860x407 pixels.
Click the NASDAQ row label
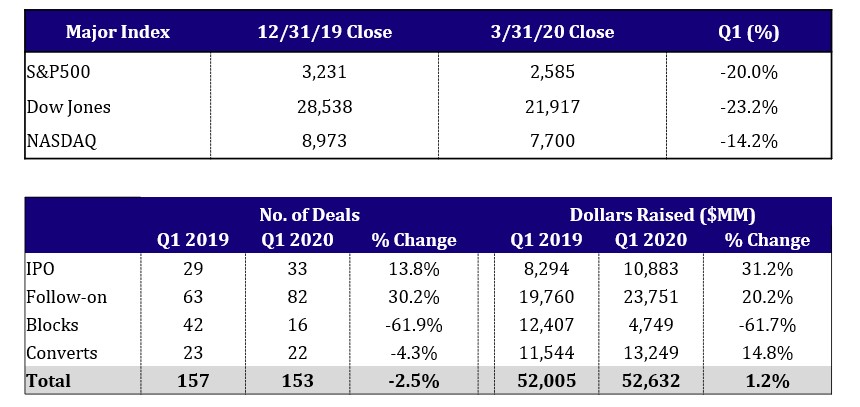(63, 142)
